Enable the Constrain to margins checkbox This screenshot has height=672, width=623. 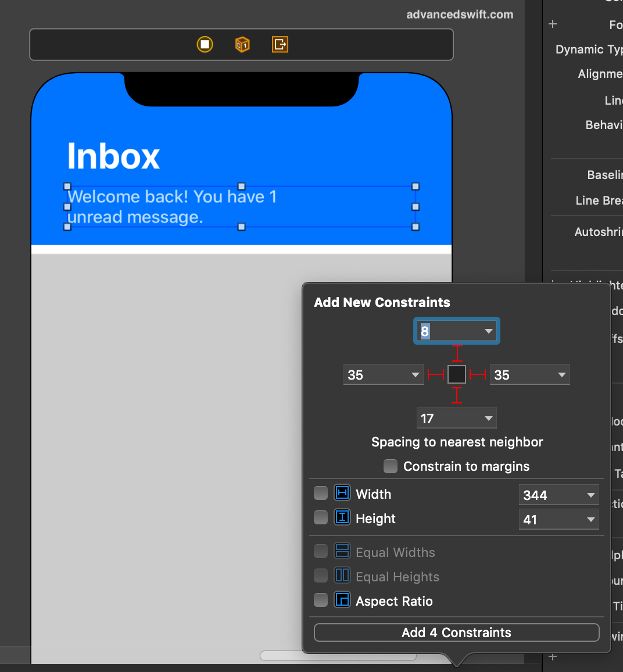click(x=390, y=466)
